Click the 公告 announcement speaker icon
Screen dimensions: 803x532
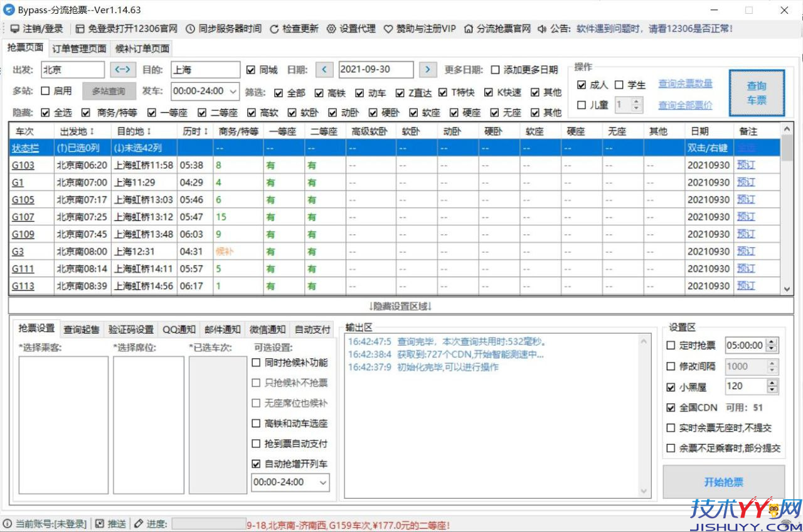(x=542, y=28)
